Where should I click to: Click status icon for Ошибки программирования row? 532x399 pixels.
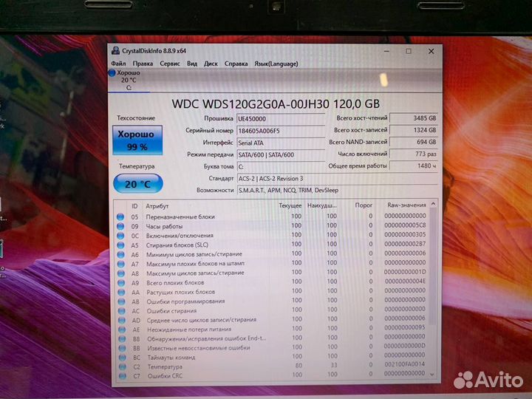pyautogui.click(x=121, y=301)
